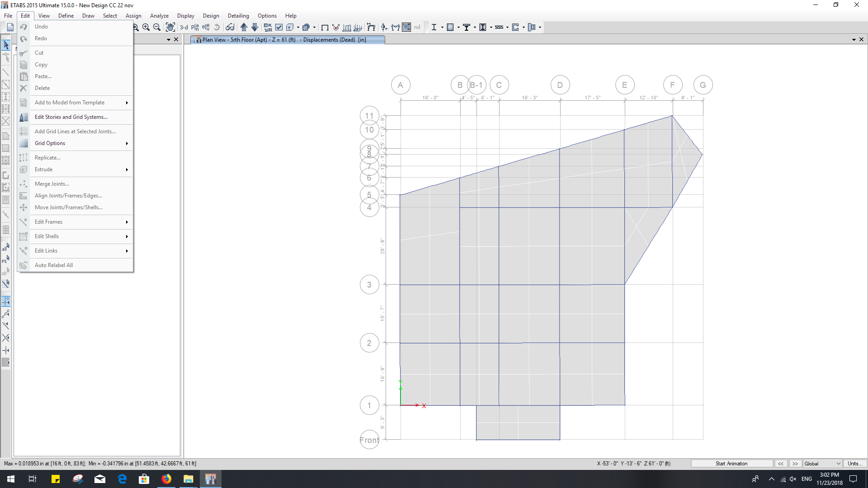The height and width of the screenshot is (488, 868).
Task: Click the Zoom Out magnifier icon
Action: click(157, 27)
